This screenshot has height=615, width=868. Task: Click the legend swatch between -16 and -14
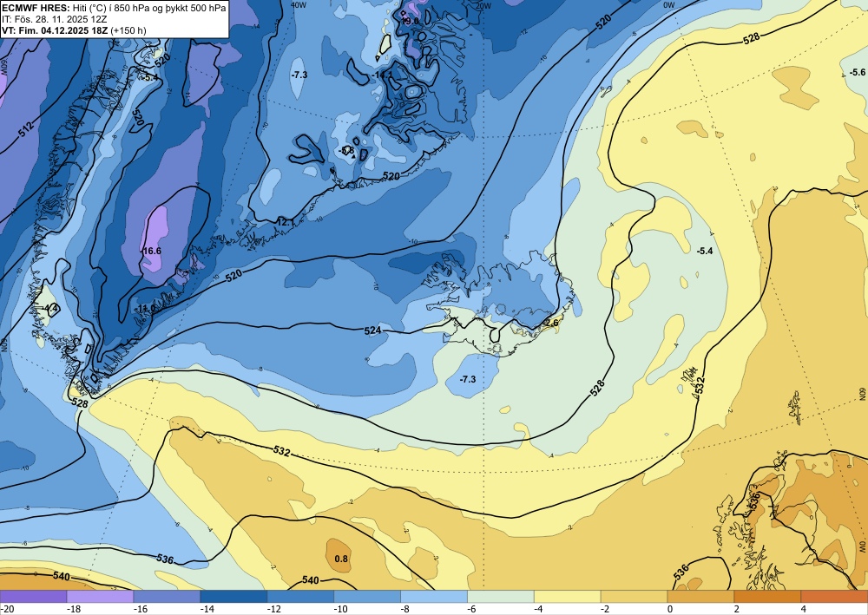167,597
